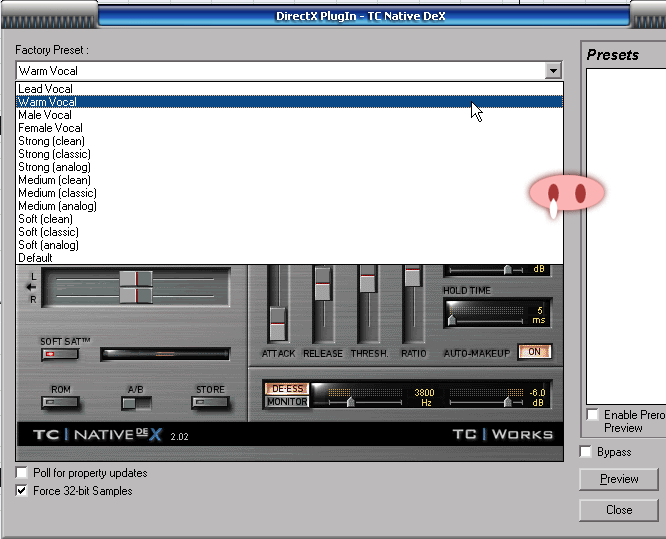The image size is (666, 539).
Task: Pick the Soft (analog) preset
Action: pos(290,245)
